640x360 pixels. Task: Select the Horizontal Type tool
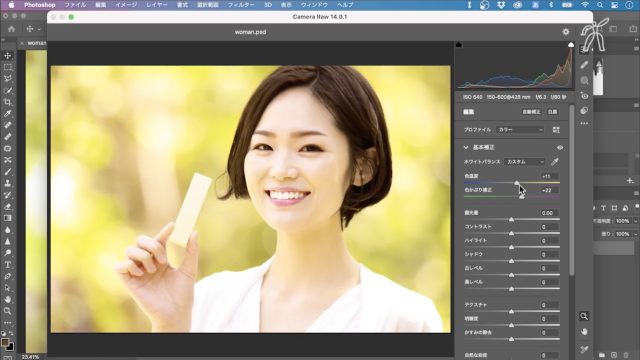point(7,264)
